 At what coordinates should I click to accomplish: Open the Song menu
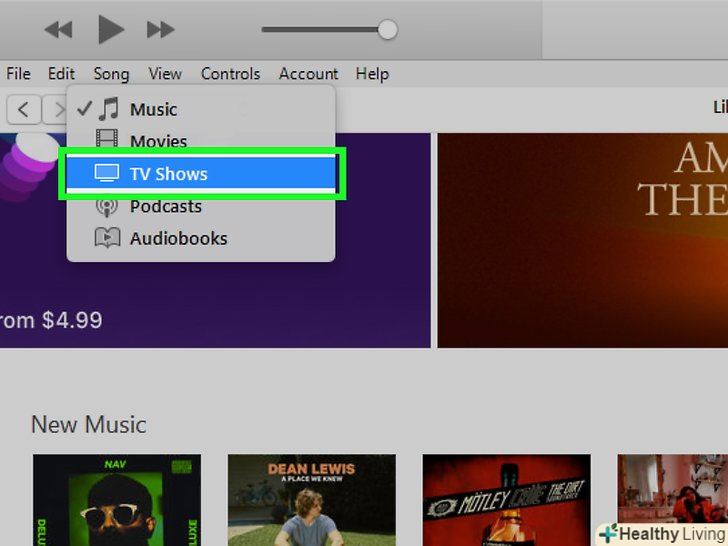[111, 74]
